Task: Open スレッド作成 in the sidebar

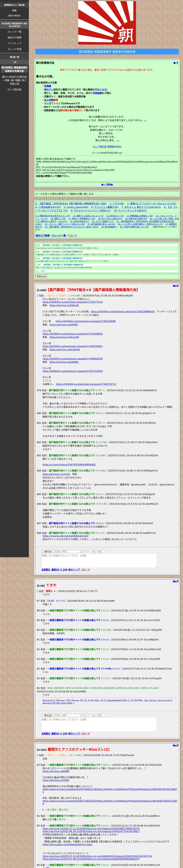Action: [14, 49]
